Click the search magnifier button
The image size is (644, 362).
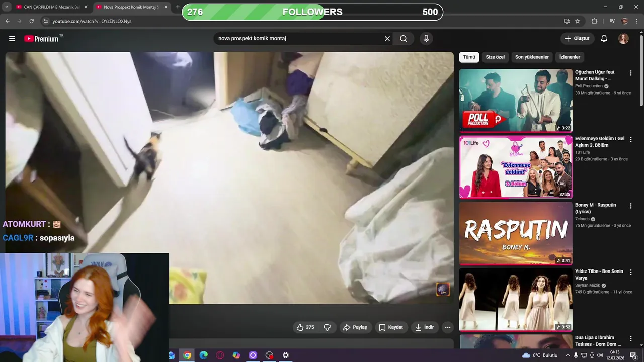(x=404, y=39)
